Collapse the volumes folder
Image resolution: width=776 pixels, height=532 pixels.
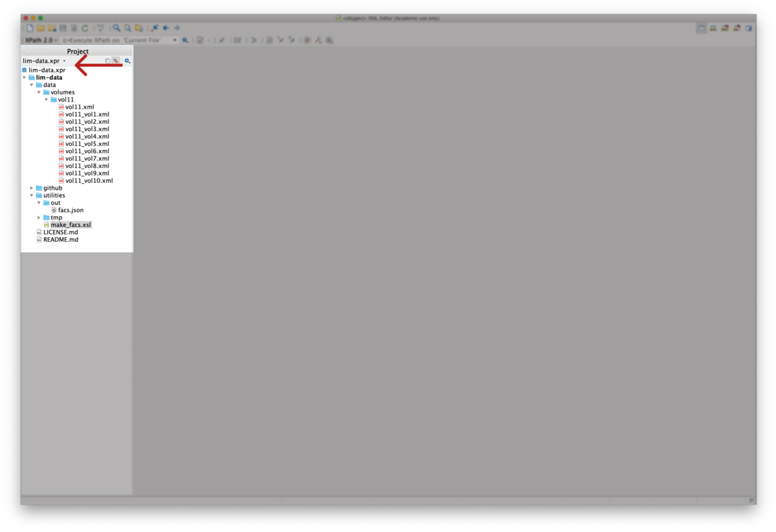click(39, 92)
